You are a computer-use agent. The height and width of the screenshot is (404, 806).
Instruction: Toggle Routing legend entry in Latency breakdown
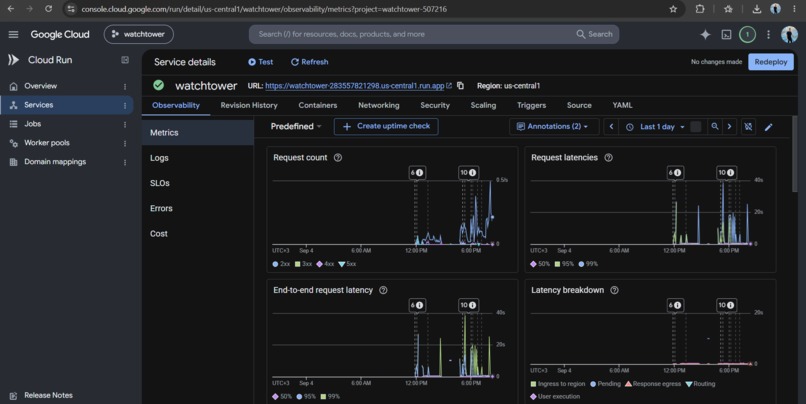[700, 384]
